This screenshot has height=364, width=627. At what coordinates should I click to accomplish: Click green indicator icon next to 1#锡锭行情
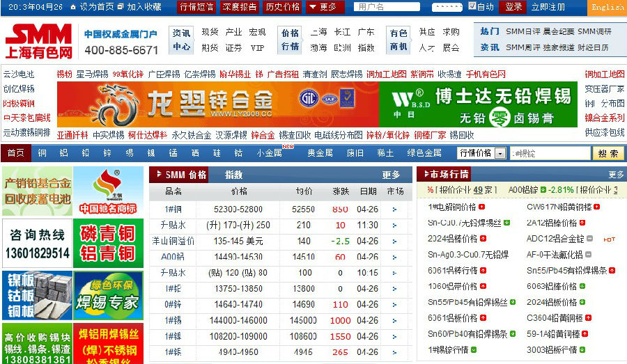pos(474,349)
